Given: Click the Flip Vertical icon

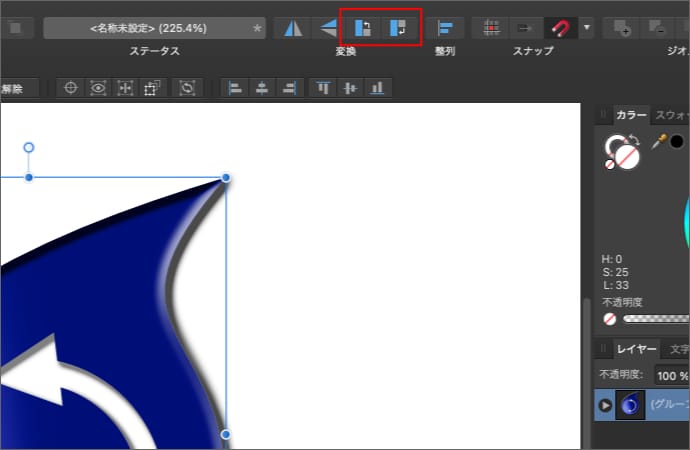Looking at the screenshot, I should [x=327, y=28].
